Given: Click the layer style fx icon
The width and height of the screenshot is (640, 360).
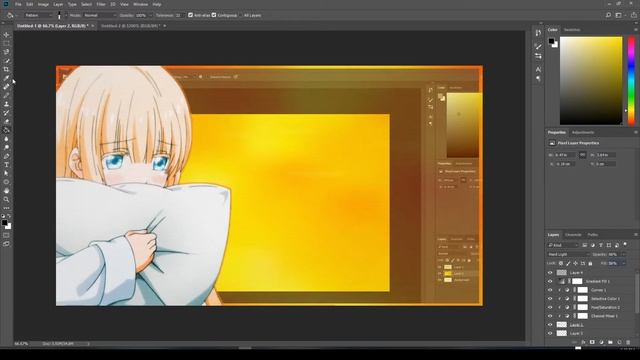Looking at the screenshot, I should point(583,342).
